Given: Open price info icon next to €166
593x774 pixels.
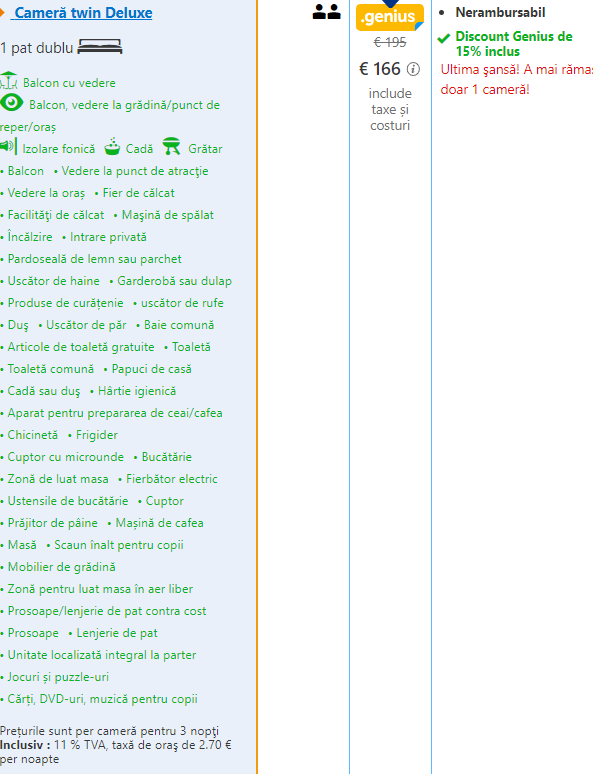Looking at the screenshot, I should coord(413,69).
